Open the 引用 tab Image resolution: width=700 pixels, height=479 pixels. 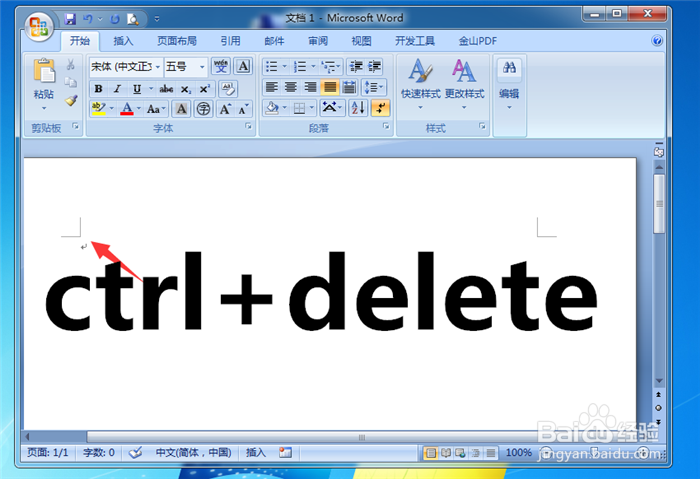tap(230, 41)
